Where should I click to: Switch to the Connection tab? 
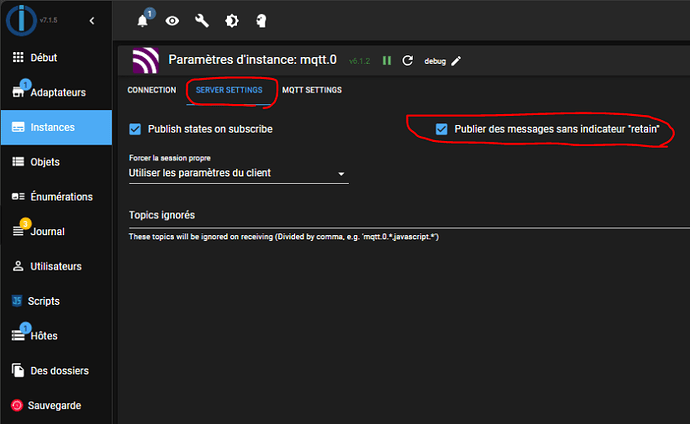click(x=152, y=90)
